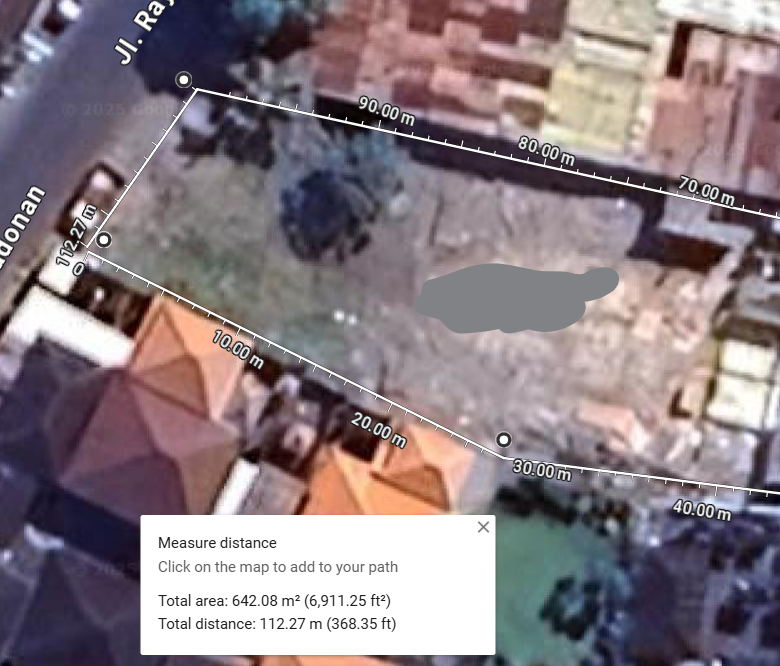
Task: Select the 20.00 m distance marker
Action: [379, 430]
